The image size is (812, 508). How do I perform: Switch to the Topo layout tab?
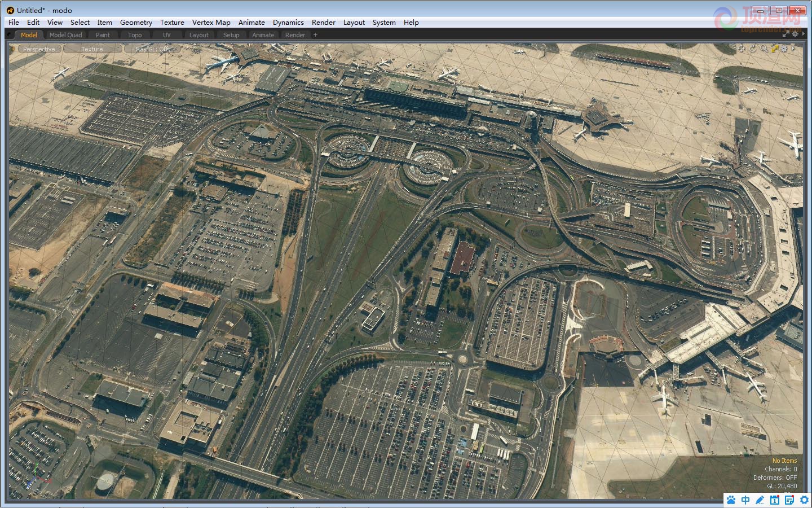point(135,35)
